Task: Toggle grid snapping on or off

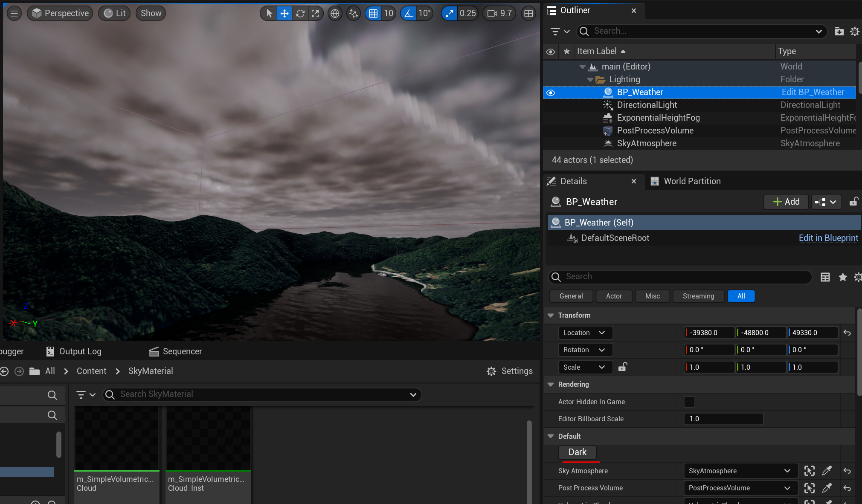Action: tap(373, 13)
